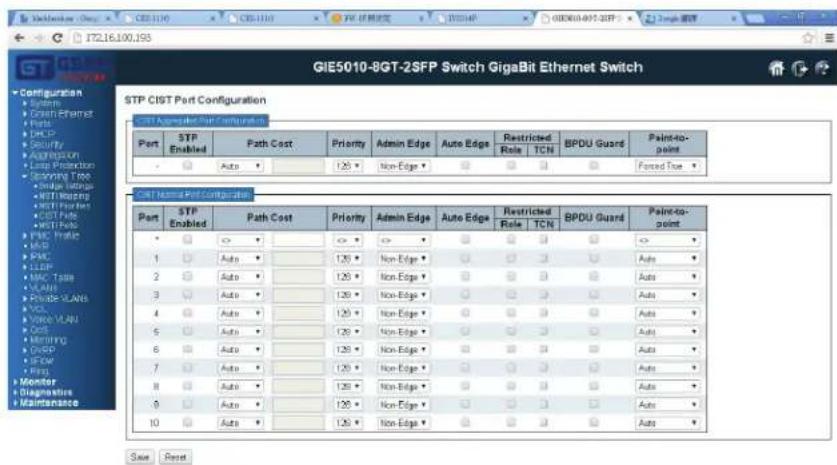Switch to the first browser tab

point(63,18)
